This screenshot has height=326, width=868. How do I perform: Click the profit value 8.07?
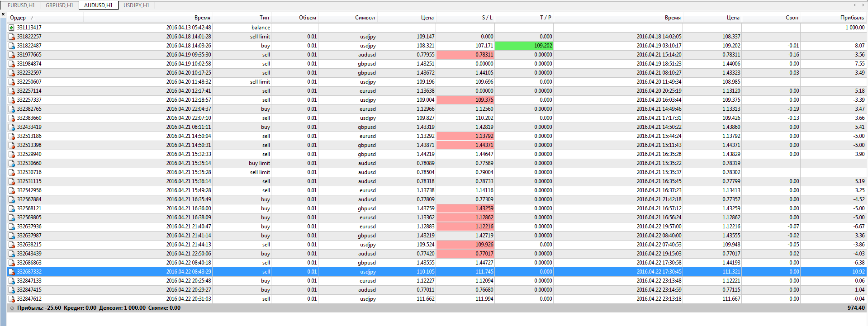860,46
